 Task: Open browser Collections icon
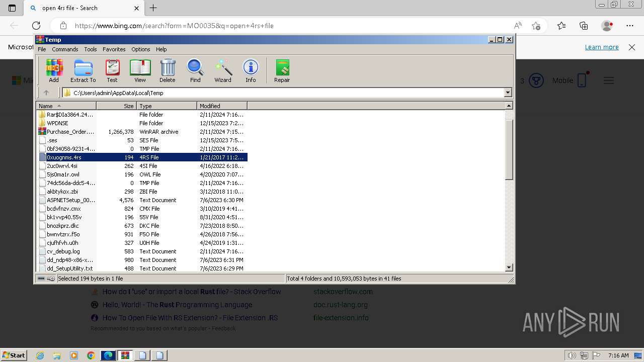tap(584, 26)
